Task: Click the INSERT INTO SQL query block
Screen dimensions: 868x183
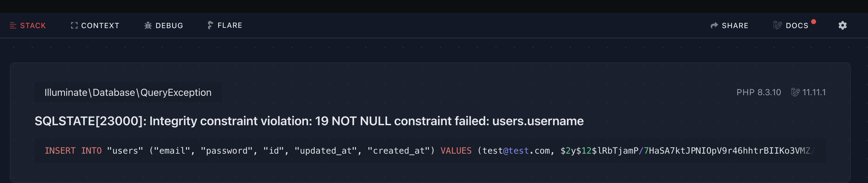Action: 430,151
